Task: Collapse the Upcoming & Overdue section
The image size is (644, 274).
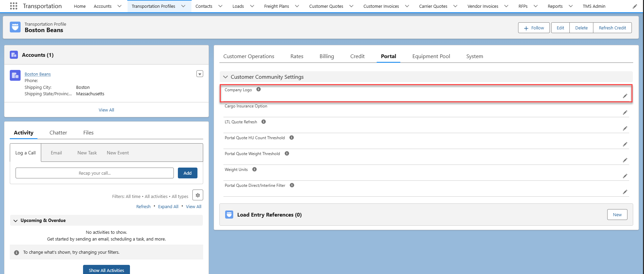Action: 16,221
